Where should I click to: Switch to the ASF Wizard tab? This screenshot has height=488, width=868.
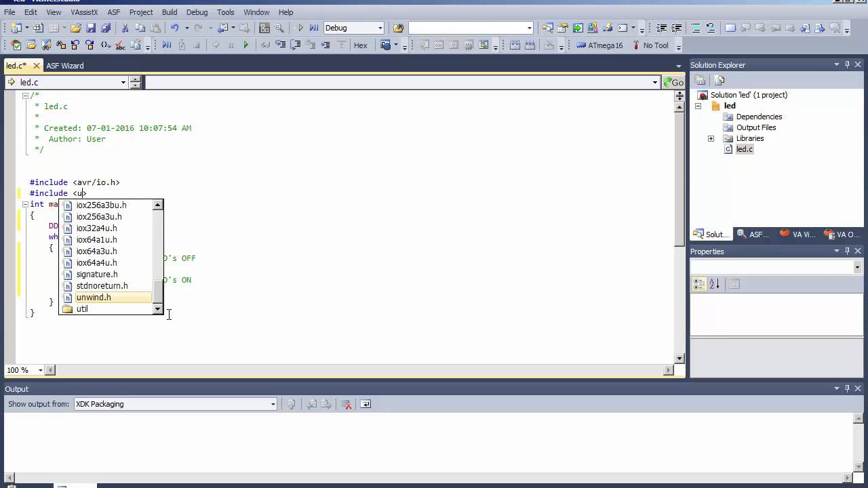click(x=65, y=66)
